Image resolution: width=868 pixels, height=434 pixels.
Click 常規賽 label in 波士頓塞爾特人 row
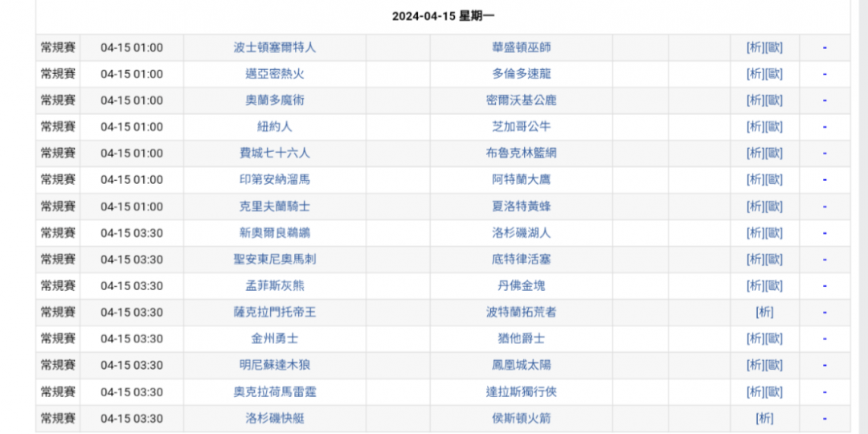[58, 47]
